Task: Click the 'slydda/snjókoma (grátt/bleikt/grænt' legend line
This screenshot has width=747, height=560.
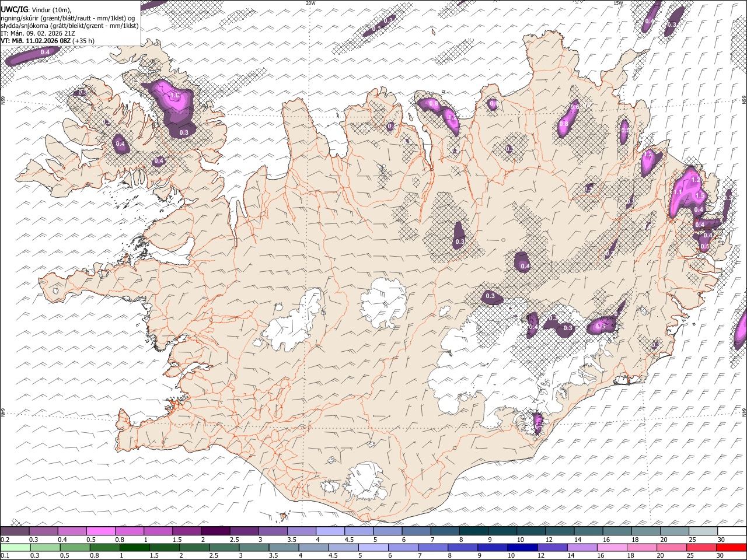Action: tap(69, 26)
